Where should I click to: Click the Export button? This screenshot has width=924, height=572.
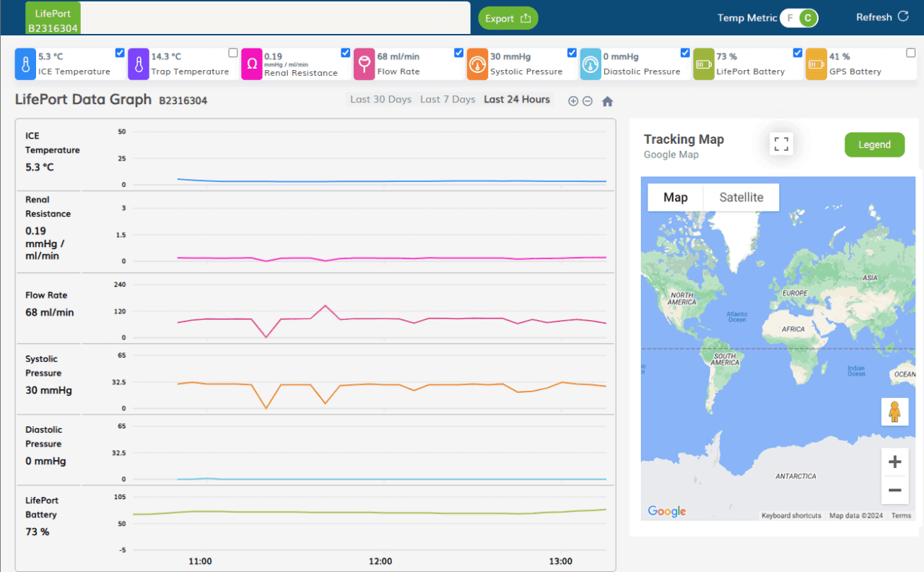[508, 19]
